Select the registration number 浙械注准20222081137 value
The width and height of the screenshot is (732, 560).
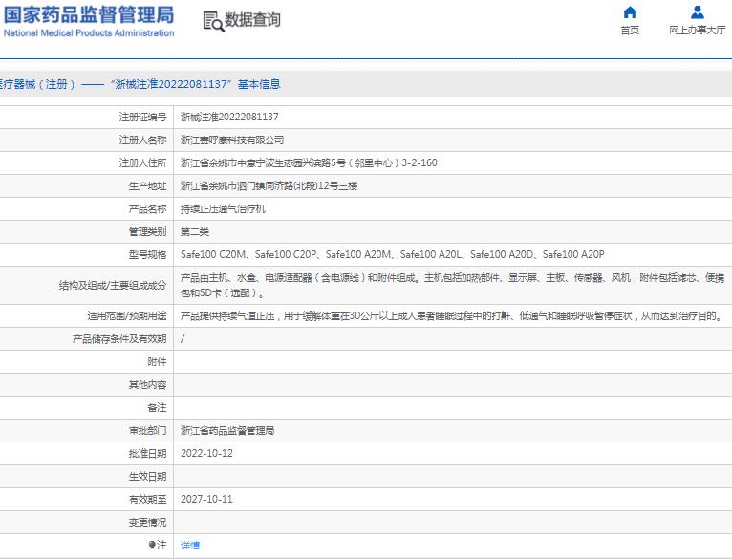[229, 117]
